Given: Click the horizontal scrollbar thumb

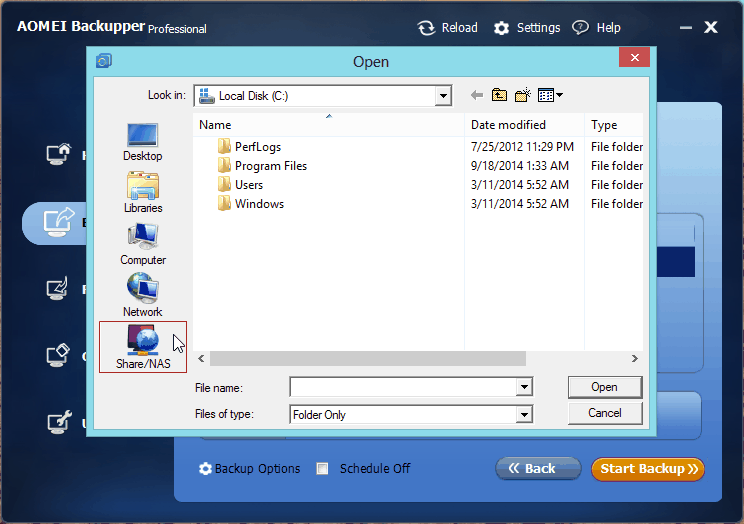Looking at the screenshot, I should point(368,358).
